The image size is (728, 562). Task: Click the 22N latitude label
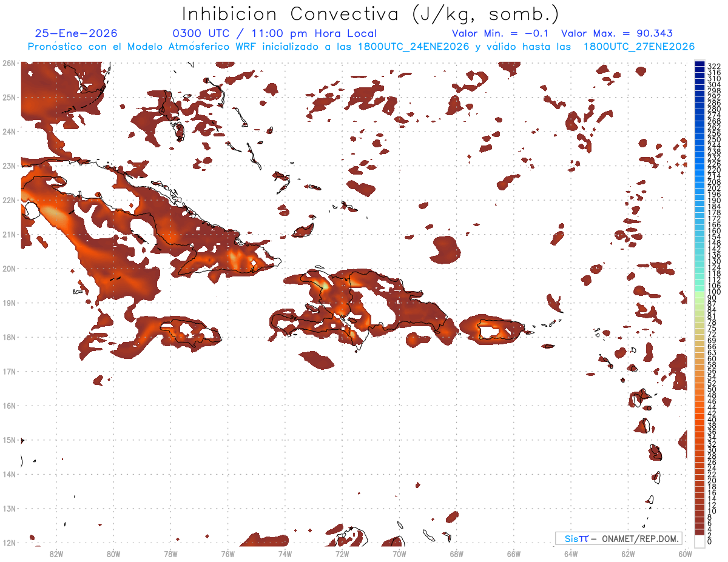pyautogui.click(x=8, y=200)
